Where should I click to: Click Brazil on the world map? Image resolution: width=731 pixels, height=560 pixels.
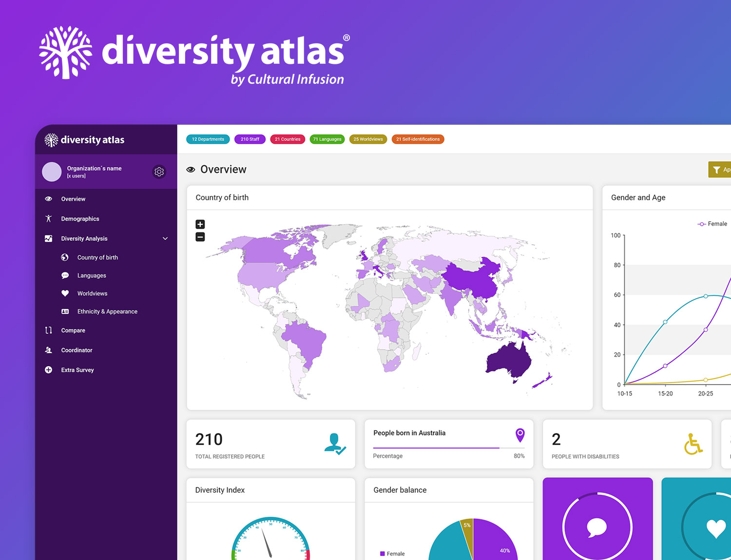[306, 339]
